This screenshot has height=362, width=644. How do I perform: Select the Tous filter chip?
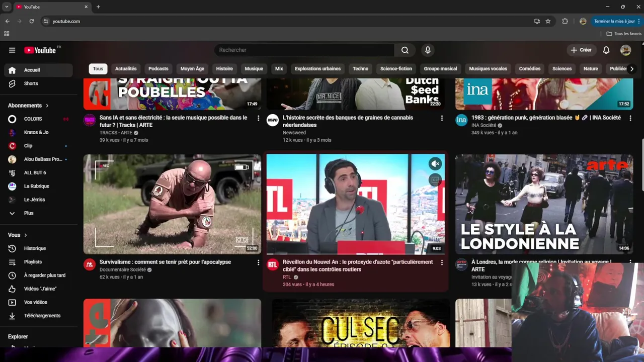(98, 69)
